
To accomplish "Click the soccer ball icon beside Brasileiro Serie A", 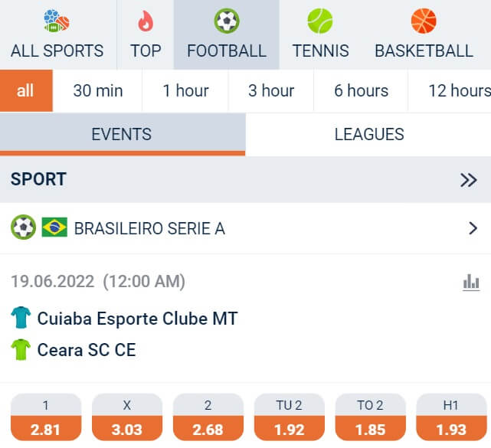I will coord(23,227).
